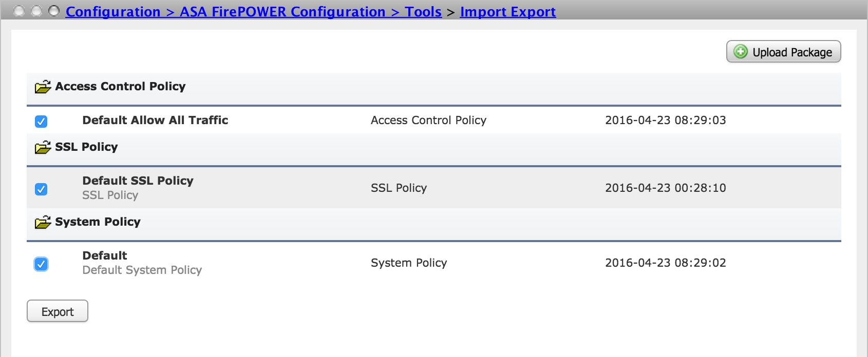Open the Configuration breadcrumb link
This screenshot has width=868, height=357.
pyautogui.click(x=113, y=11)
